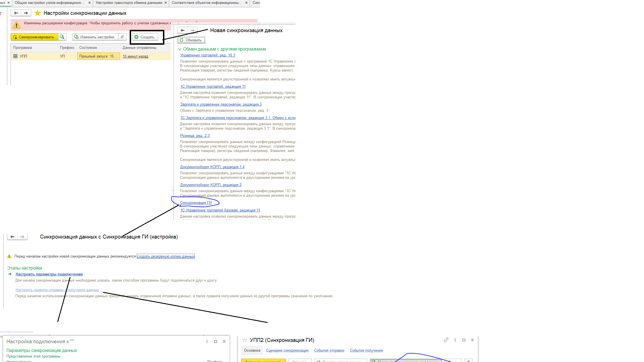Click the warning icon in pink extension notice
The height and width of the screenshot is (362, 644).
pyautogui.click(x=16, y=25)
